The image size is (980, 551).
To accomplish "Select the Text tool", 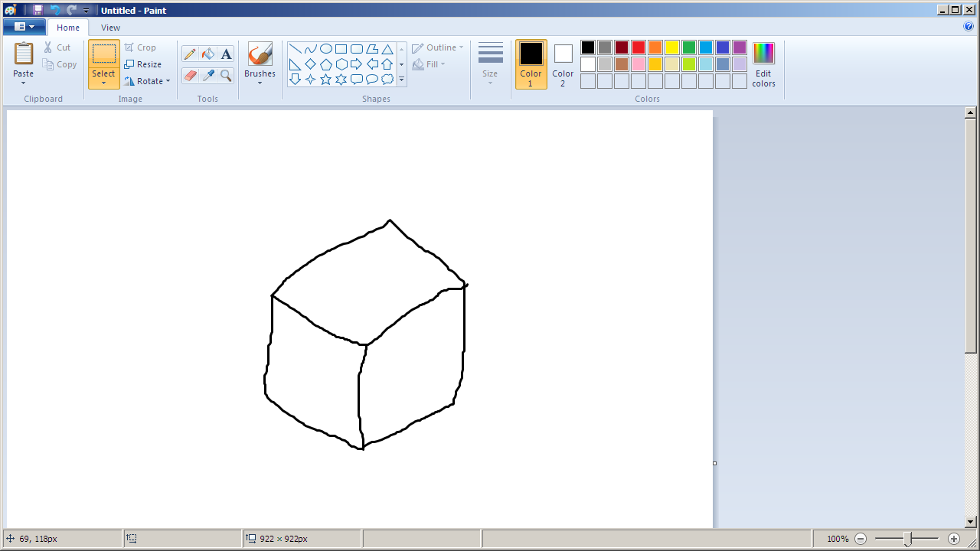I will click(x=226, y=54).
